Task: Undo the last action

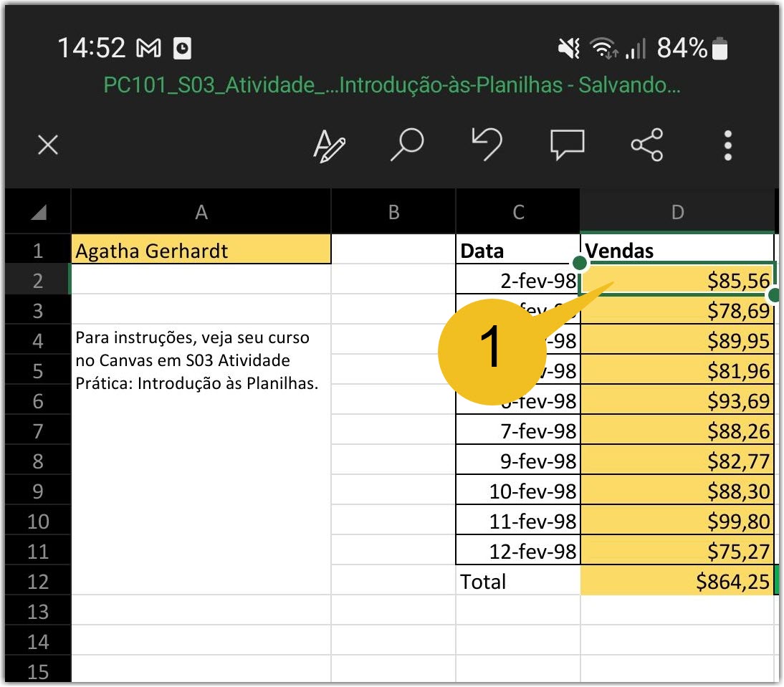Action: 487,145
